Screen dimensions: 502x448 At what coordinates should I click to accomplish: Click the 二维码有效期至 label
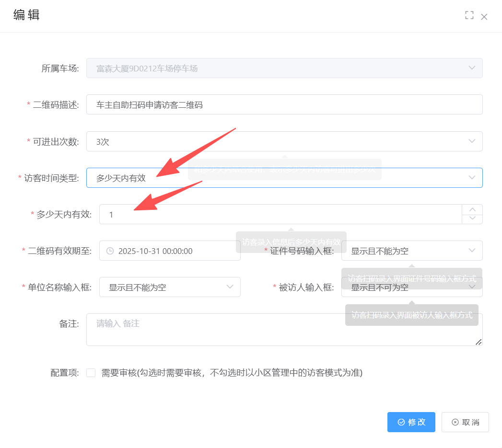tap(59, 251)
